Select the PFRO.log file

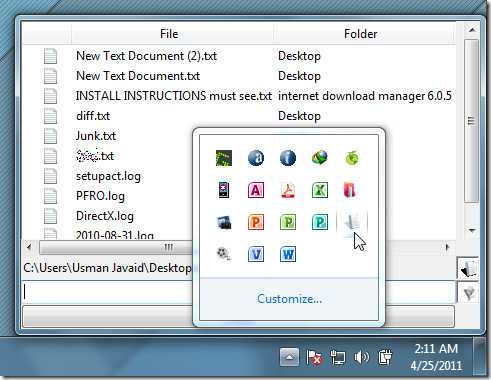click(x=100, y=196)
